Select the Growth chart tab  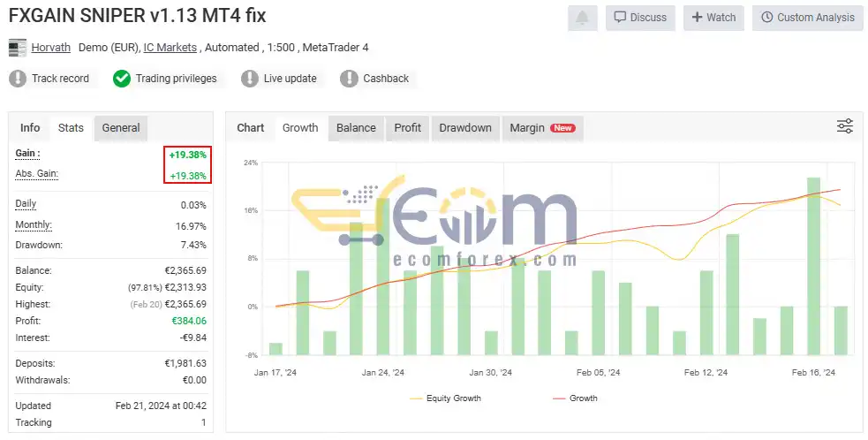point(300,128)
